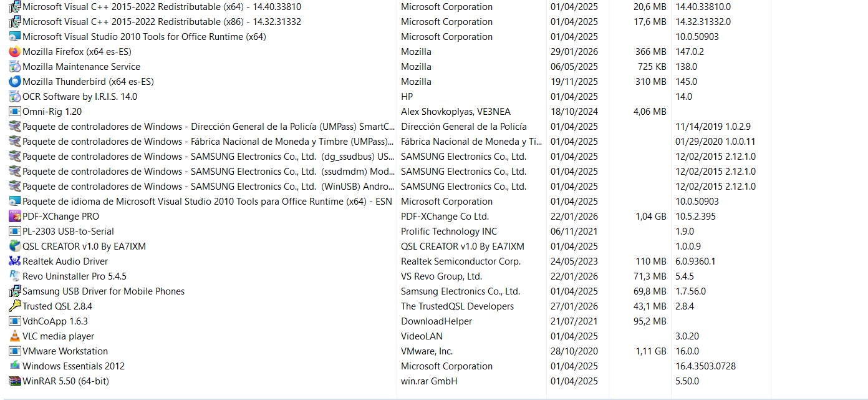
Task: Click the Trusted QSL key icon
Action: (x=15, y=306)
